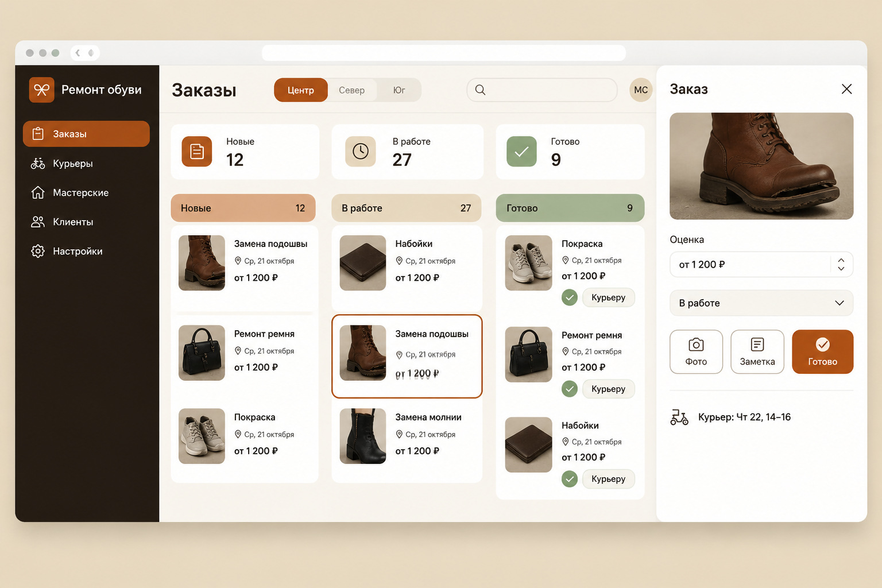Switch to the Юг tab
The width and height of the screenshot is (882, 588).
click(399, 90)
